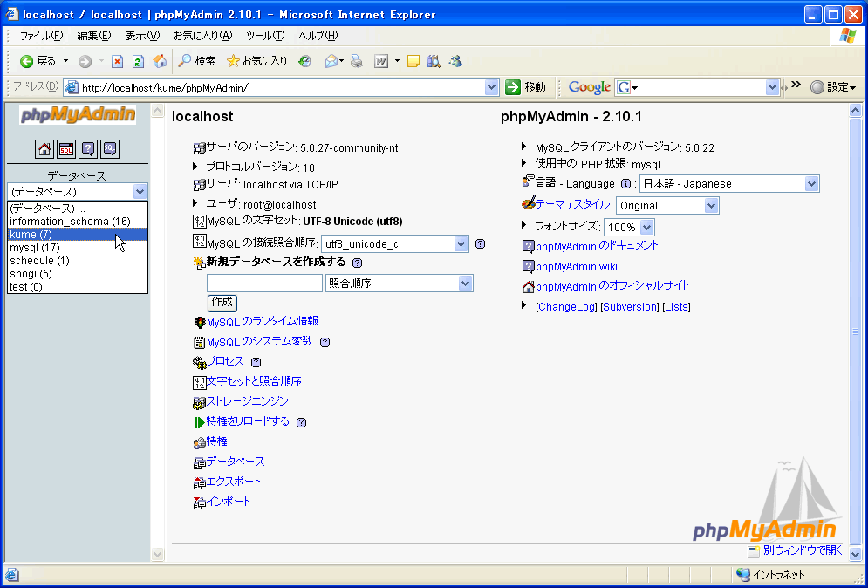Click the Mail toolbar icon
This screenshot has width=868, height=588.
click(x=331, y=61)
